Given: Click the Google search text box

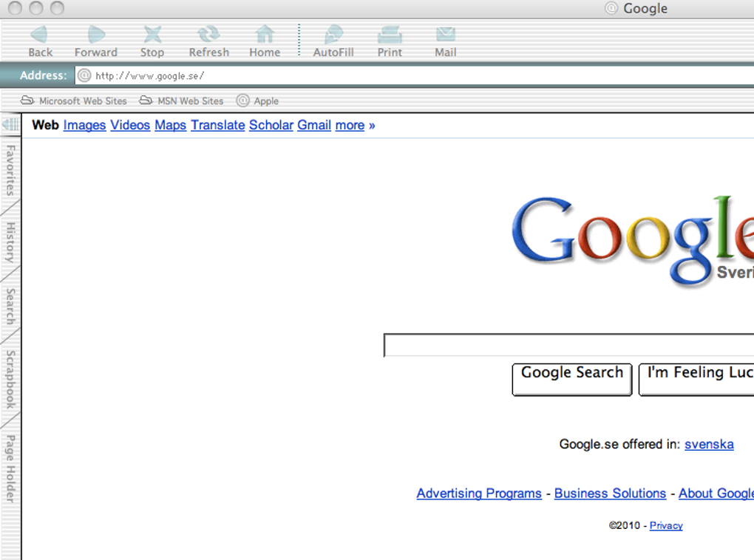Looking at the screenshot, I should pos(569,345).
